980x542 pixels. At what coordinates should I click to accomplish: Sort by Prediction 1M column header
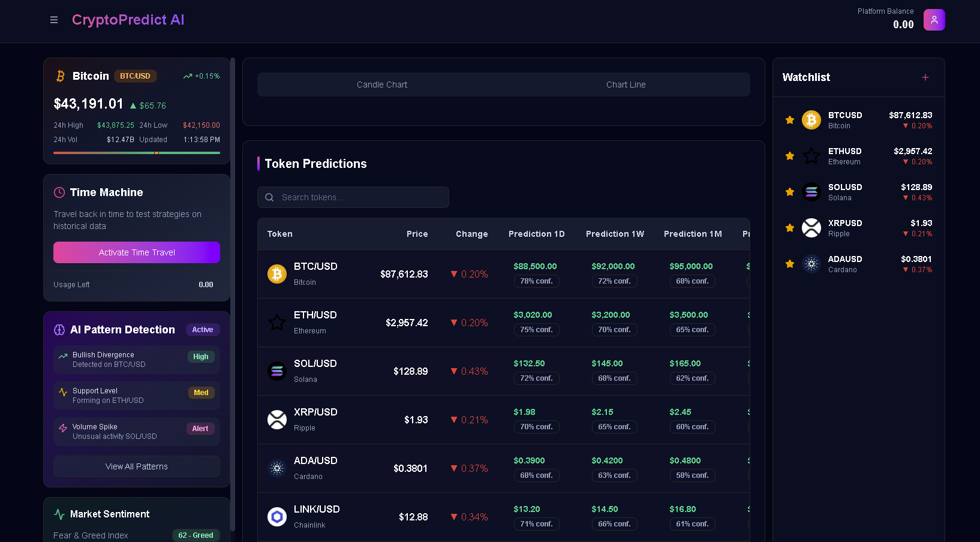pos(693,234)
